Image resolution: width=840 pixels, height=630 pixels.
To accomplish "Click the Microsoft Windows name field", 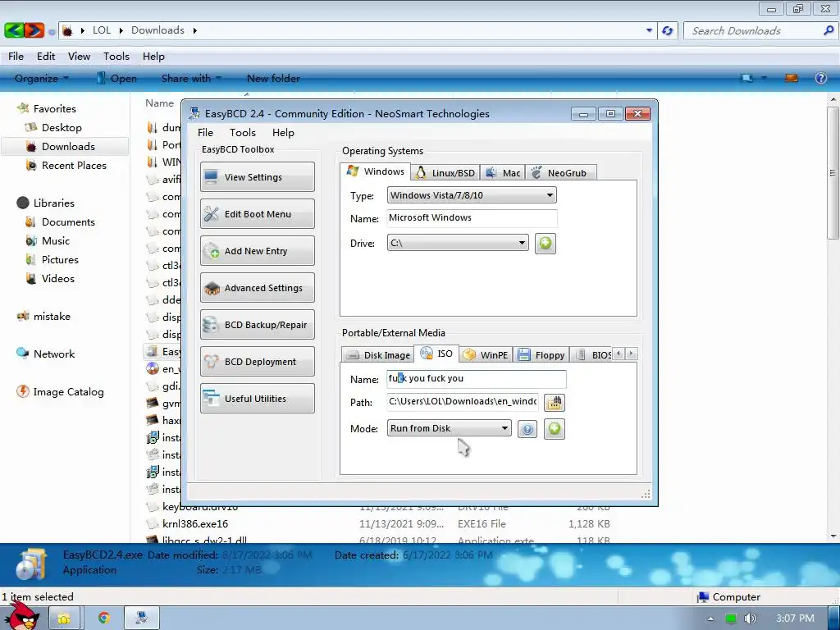I will (472, 218).
